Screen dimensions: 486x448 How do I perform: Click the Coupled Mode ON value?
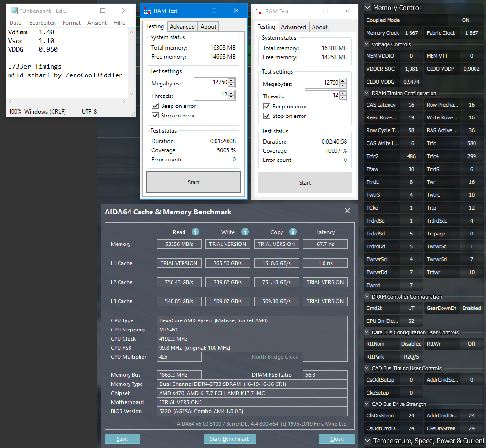[x=465, y=20]
